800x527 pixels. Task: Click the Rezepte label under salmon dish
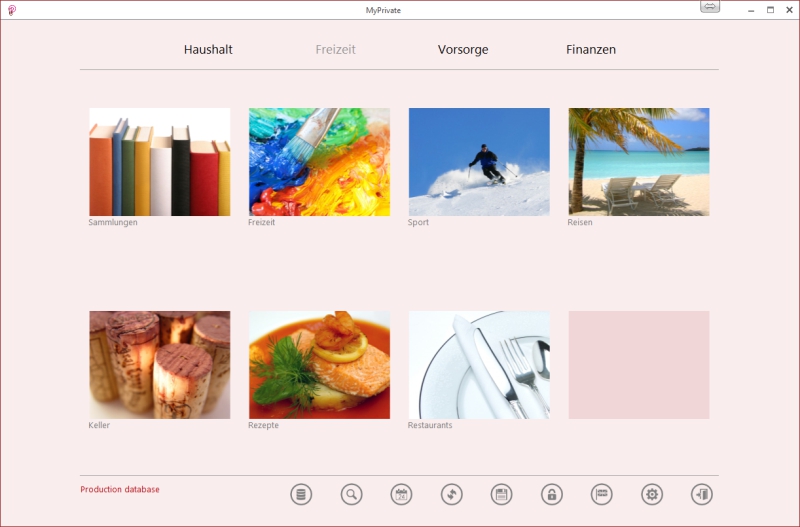click(263, 425)
